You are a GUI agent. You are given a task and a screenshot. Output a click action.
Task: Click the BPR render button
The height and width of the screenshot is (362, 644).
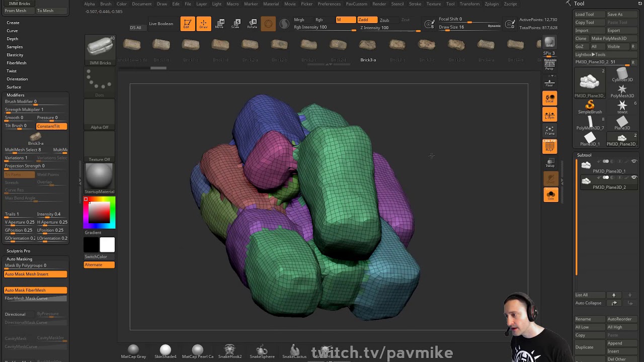(x=549, y=43)
